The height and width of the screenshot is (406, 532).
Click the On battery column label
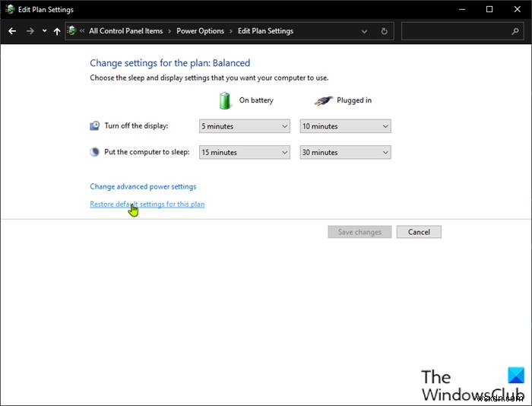point(256,100)
